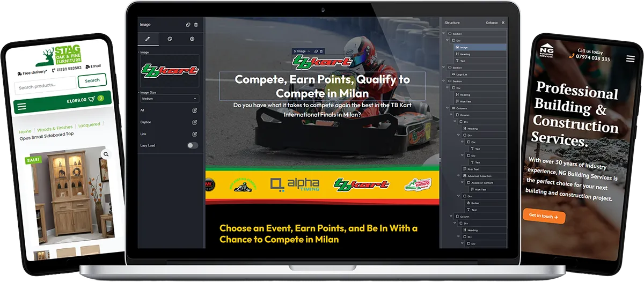Screen dimensions: 644x282
Task: Click the Woods & Finishes breadcrumb
Action: (x=55, y=128)
